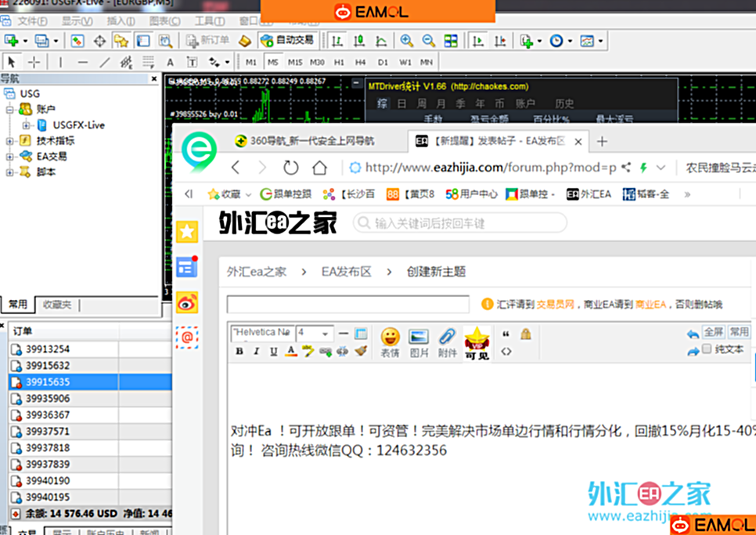756x535 pixels.
Task: Close the EA发布区 browser tab
Action: click(578, 142)
